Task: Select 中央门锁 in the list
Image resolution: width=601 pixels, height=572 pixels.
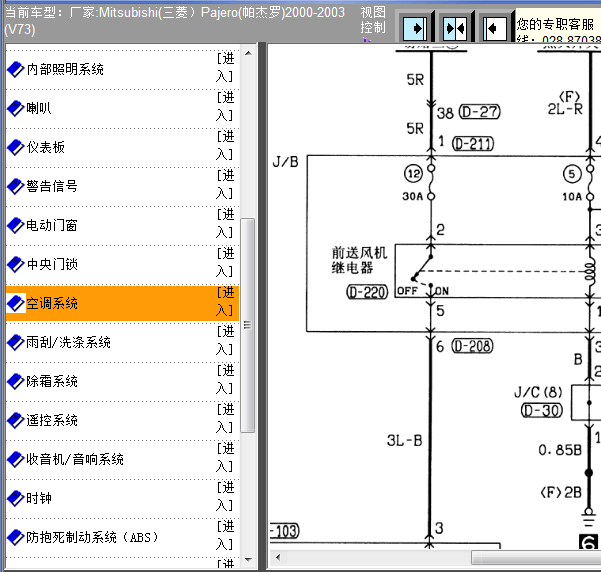Action: (52, 265)
